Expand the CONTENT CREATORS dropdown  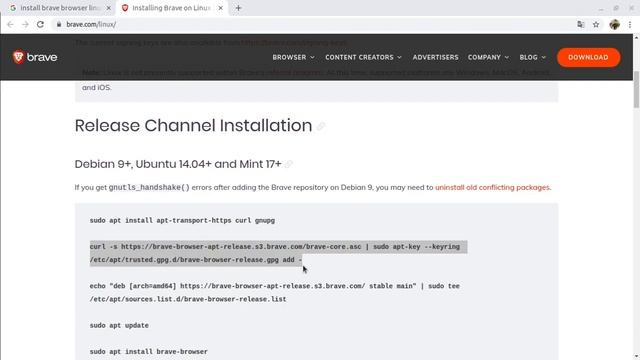pyautogui.click(x=363, y=57)
